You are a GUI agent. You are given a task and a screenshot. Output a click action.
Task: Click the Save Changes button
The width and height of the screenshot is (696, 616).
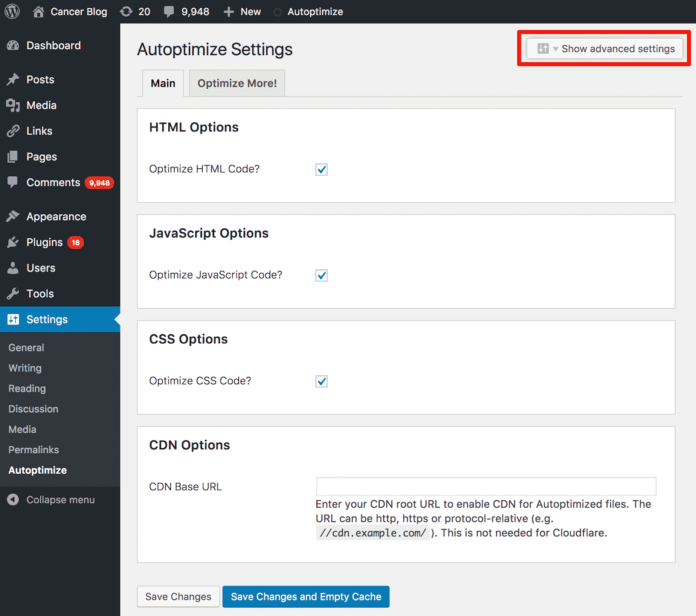tap(178, 596)
